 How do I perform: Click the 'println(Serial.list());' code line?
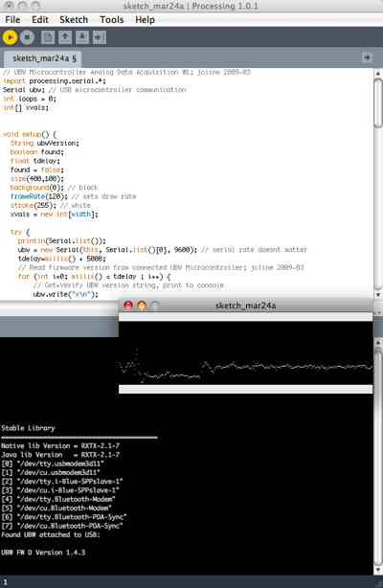point(62,240)
